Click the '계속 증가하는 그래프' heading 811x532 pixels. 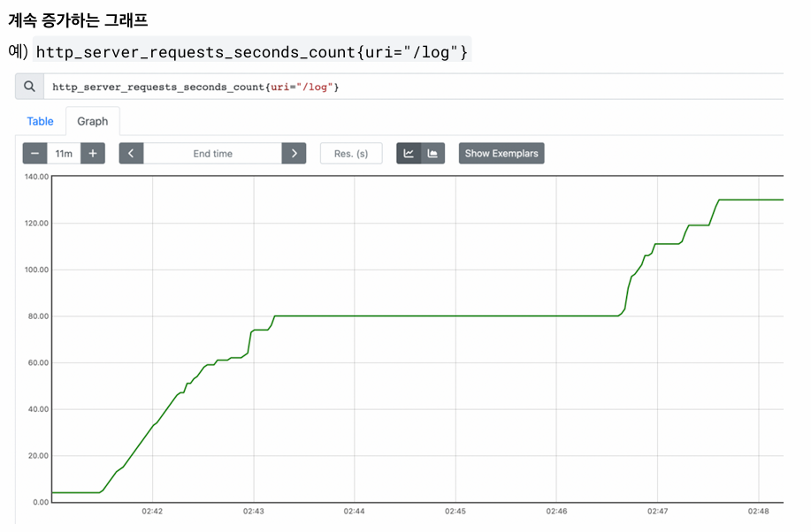tap(78, 20)
